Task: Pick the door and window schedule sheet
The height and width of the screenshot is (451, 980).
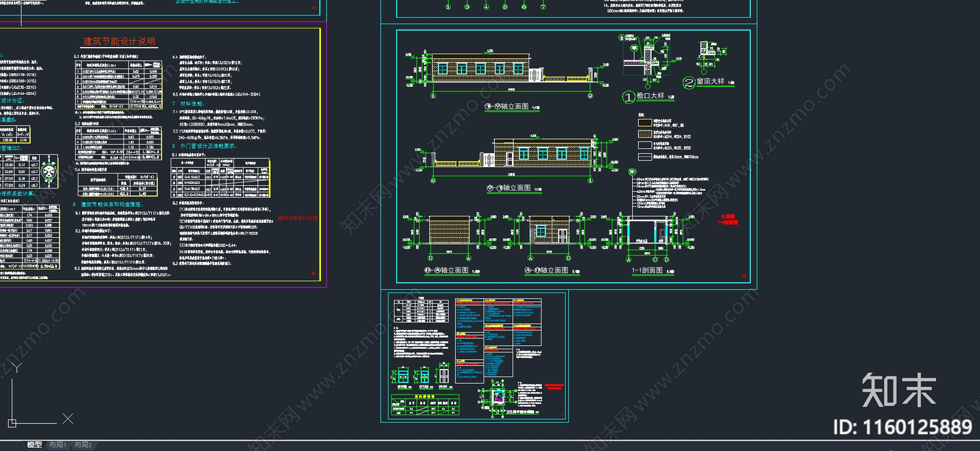Action: tap(475, 357)
